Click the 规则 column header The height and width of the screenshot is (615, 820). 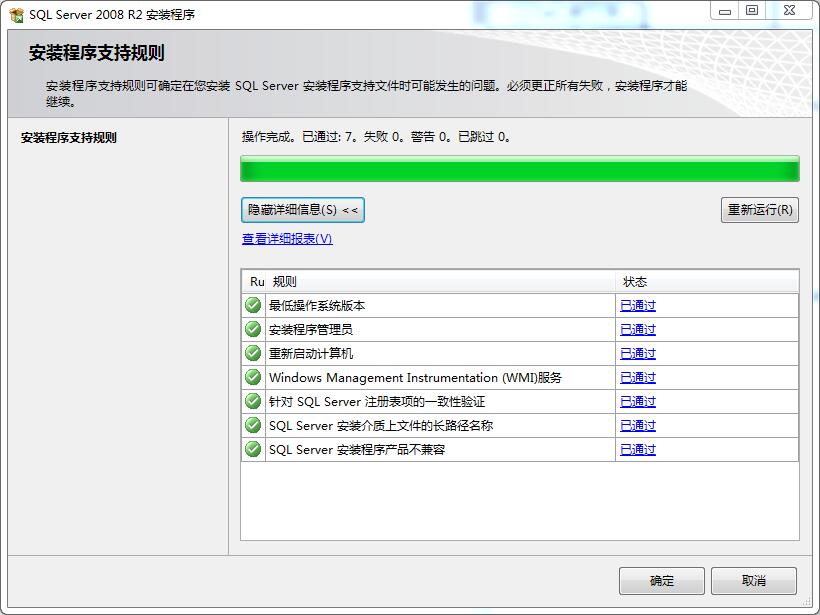pyautogui.click(x=440, y=282)
